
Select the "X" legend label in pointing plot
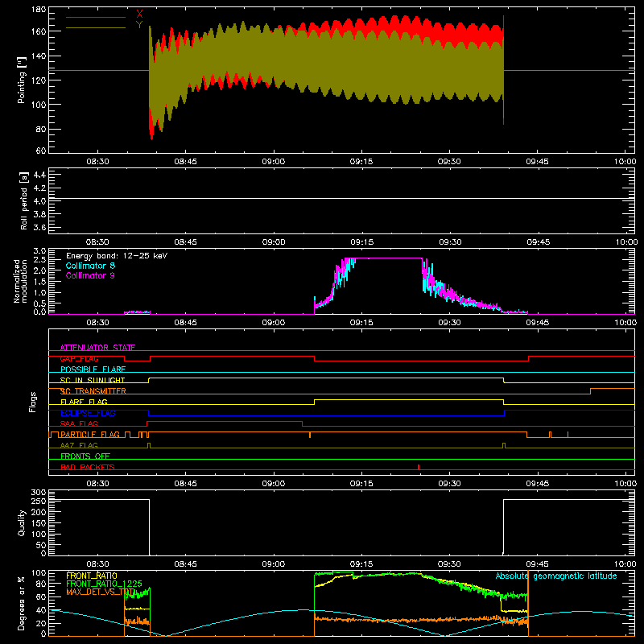tap(139, 14)
